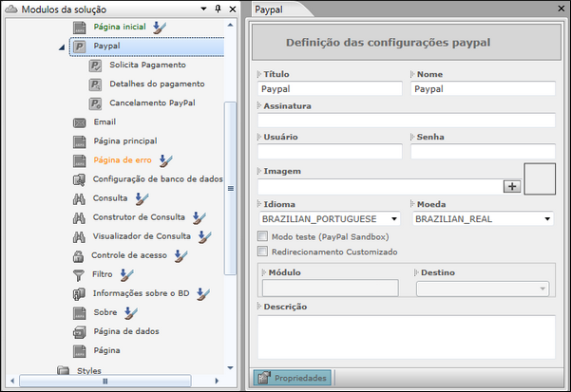
Task: Click the Configuração de banco de dados icon
Action: (x=81, y=179)
